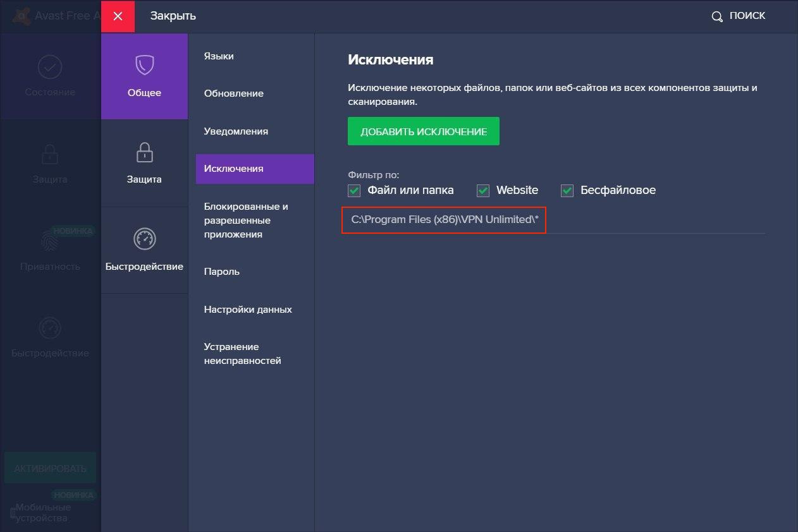The width and height of the screenshot is (798, 532).
Task: Toggle the Website filter checkbox
Action: click(483, 190)
